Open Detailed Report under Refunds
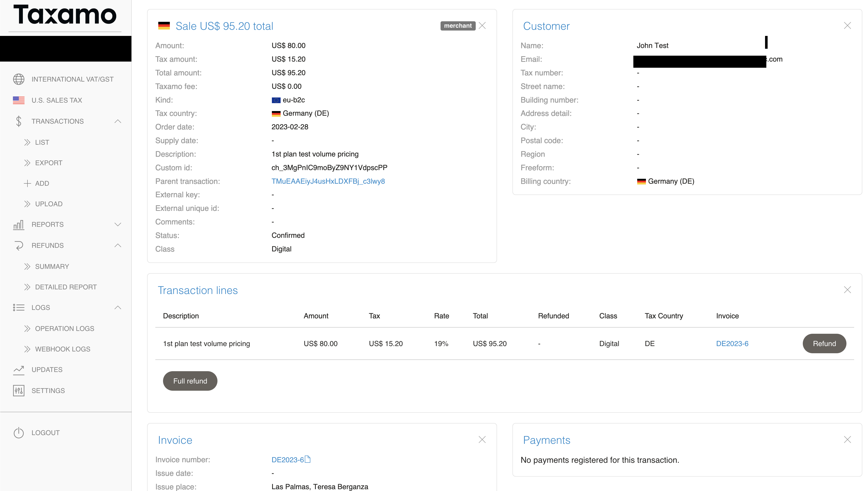 66,287
